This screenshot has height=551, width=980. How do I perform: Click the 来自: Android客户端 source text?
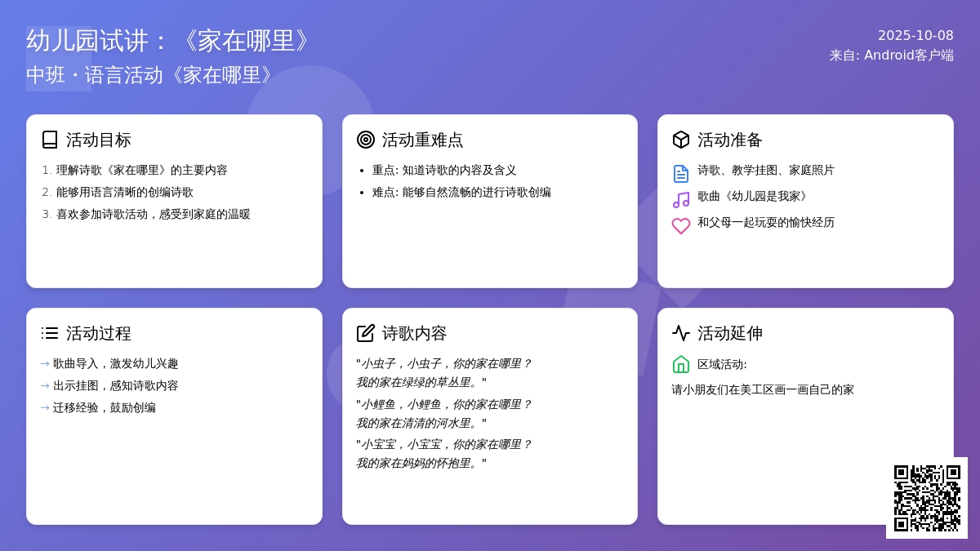tap(891, 56)
